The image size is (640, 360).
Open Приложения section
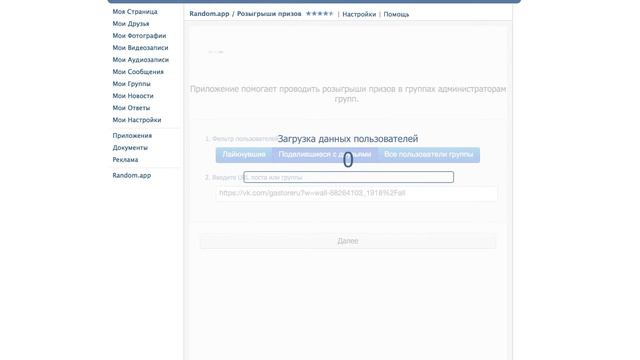tap(132, 136)
